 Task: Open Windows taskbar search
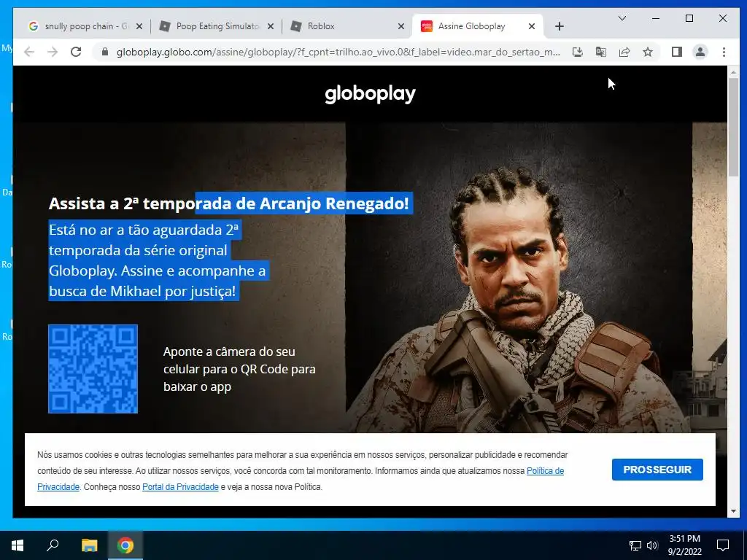(x=53, y=545)
